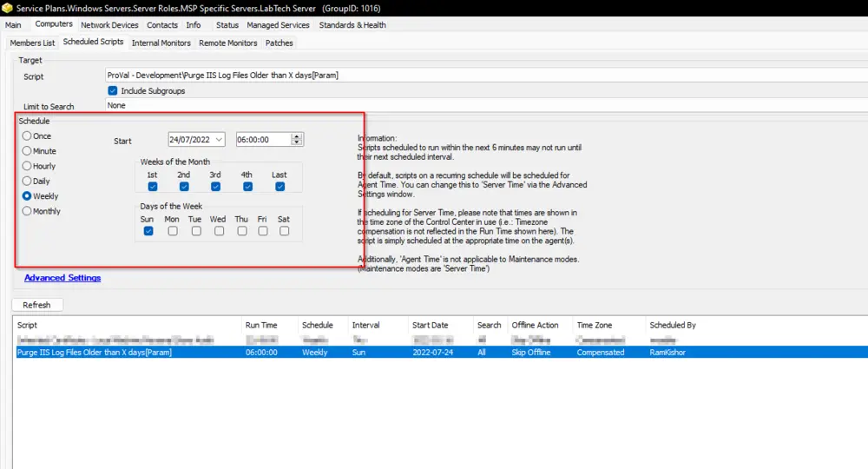
Task: Click the app icon in the title bar
Action: [7, 9]
